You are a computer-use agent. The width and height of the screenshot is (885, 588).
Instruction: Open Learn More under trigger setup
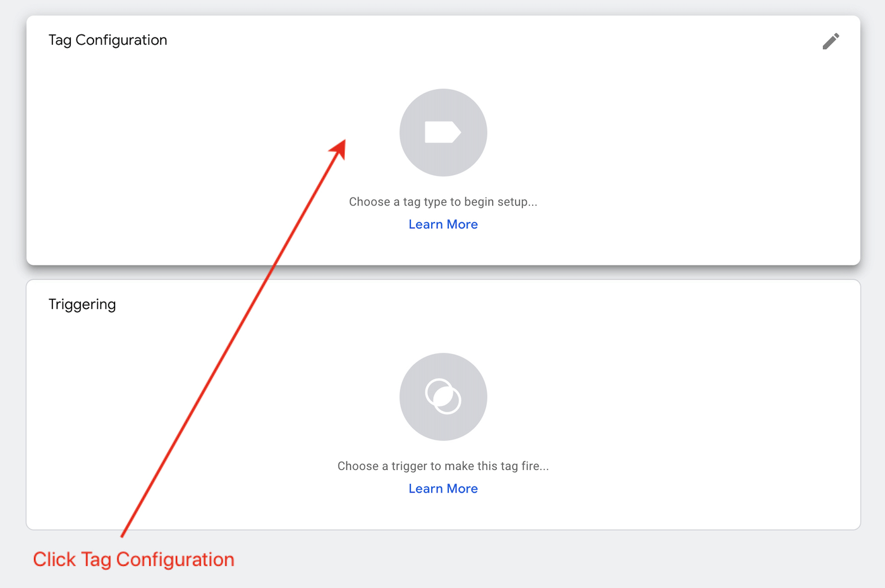click(443, 489)
